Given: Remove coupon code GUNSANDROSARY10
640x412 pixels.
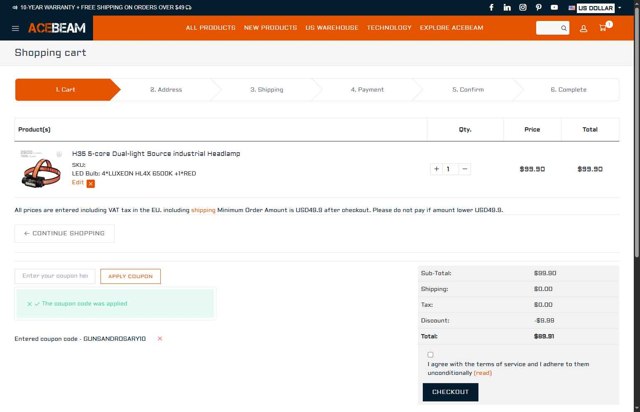Looking at the screenshot, I should tap(160, 339).
